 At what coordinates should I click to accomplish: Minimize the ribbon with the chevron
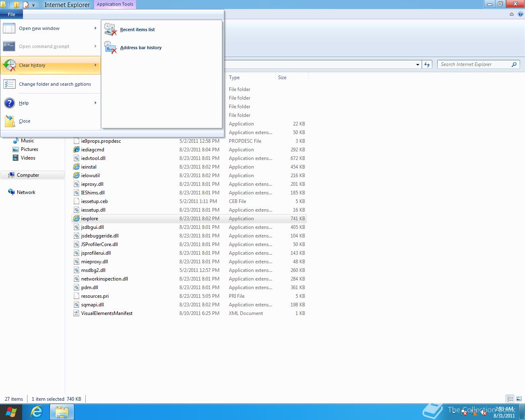point(511,14)
